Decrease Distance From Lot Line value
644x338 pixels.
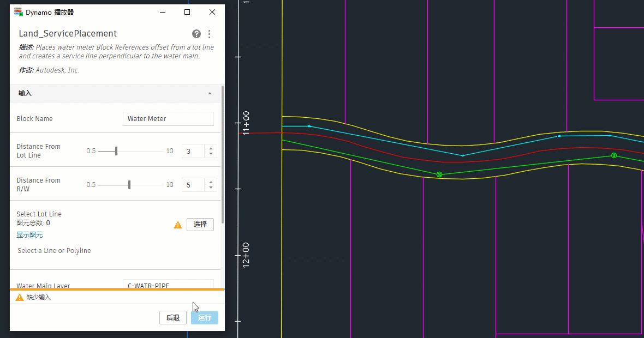[x=211, y=154]
